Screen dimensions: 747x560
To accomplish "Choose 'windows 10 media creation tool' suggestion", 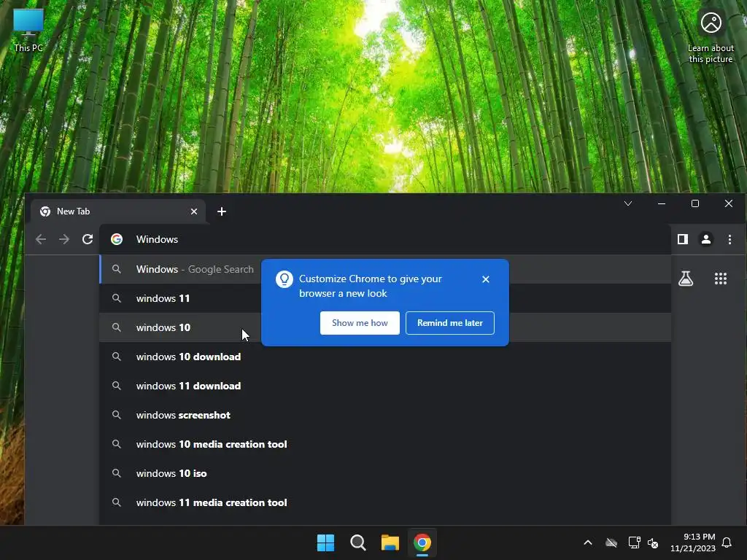I will (385, 444).
